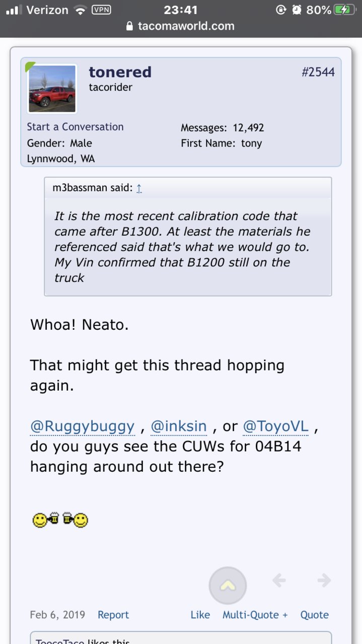Tap the beer cheers smiley emoji
The image size is (362, 644).
click(x=60, y=520)
